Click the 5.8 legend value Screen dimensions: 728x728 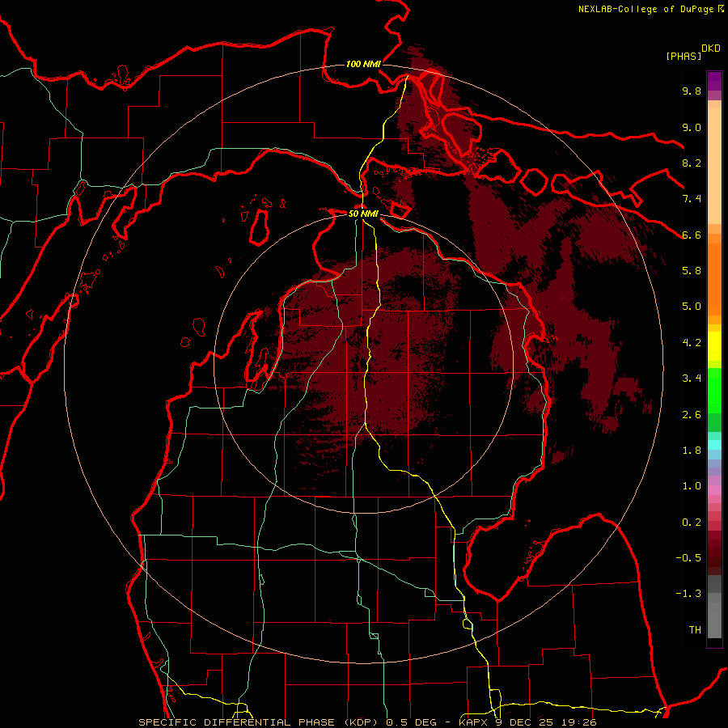[692, 271]
